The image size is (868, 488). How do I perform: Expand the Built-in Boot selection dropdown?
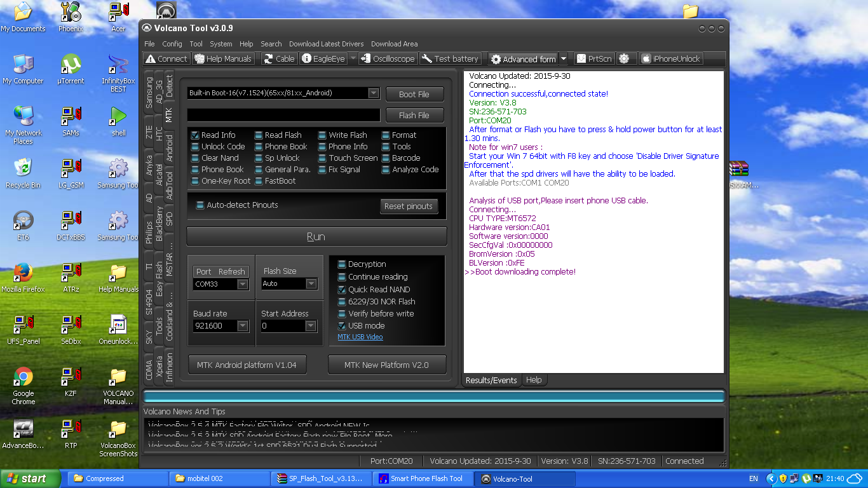(374, 93)
